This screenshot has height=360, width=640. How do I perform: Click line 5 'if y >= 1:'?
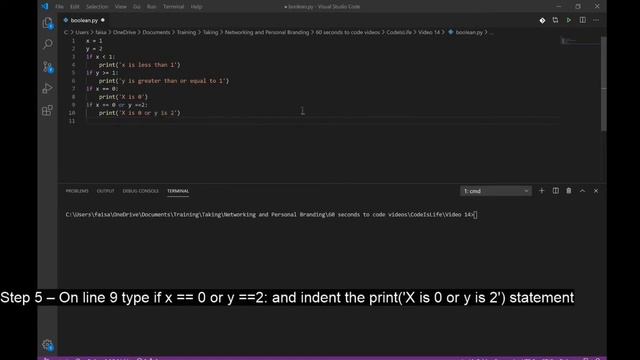point(102,73)
